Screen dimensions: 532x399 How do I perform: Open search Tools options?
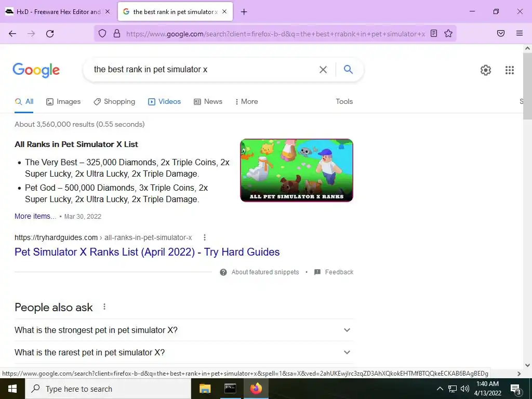pos(344,101)
